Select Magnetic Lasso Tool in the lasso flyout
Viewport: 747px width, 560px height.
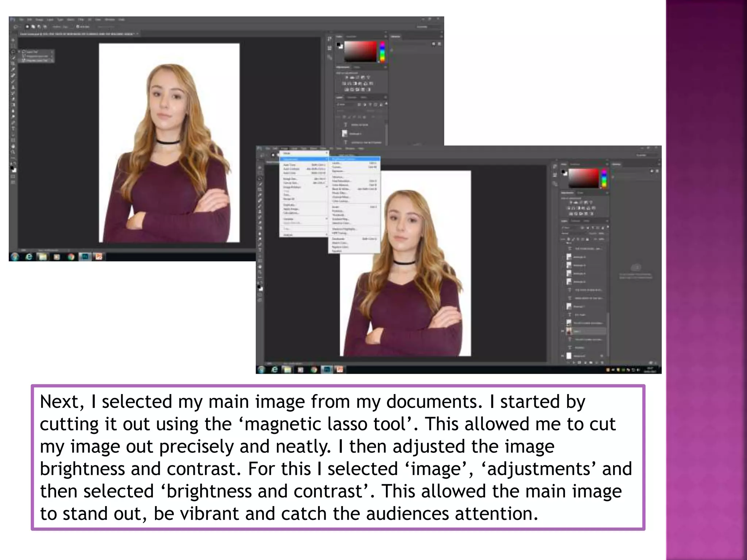coord(36,61)
